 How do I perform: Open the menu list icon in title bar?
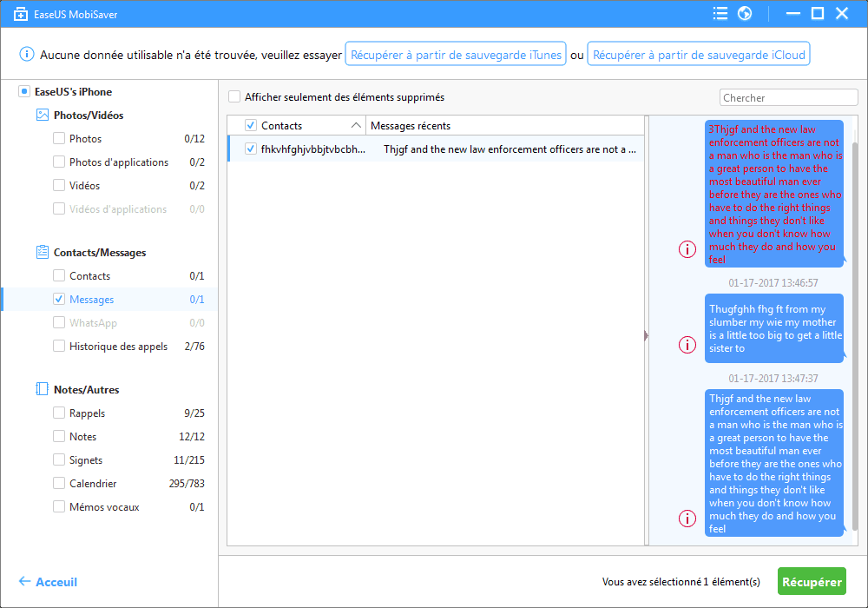coord(720,13)
